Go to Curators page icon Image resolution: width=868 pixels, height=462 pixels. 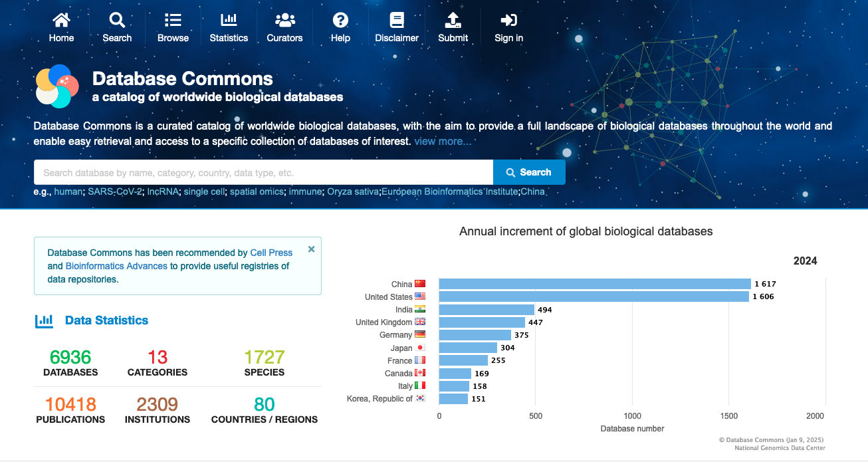(x=284, y=21)
